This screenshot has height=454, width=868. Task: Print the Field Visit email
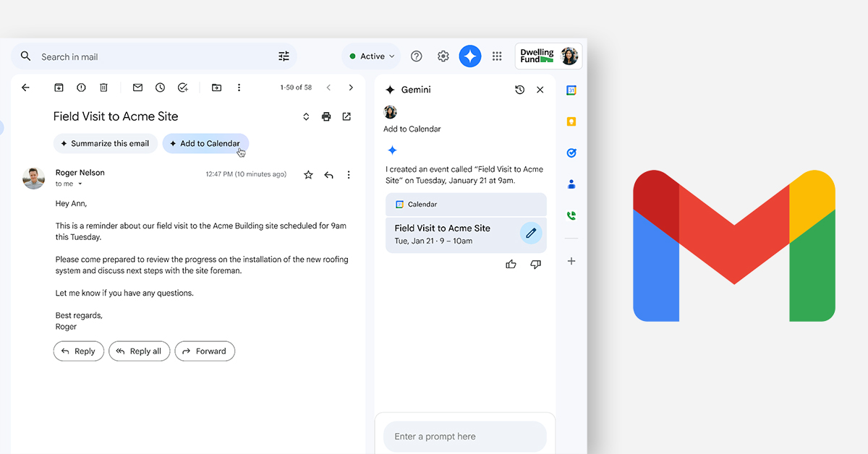tap(326, 116)
